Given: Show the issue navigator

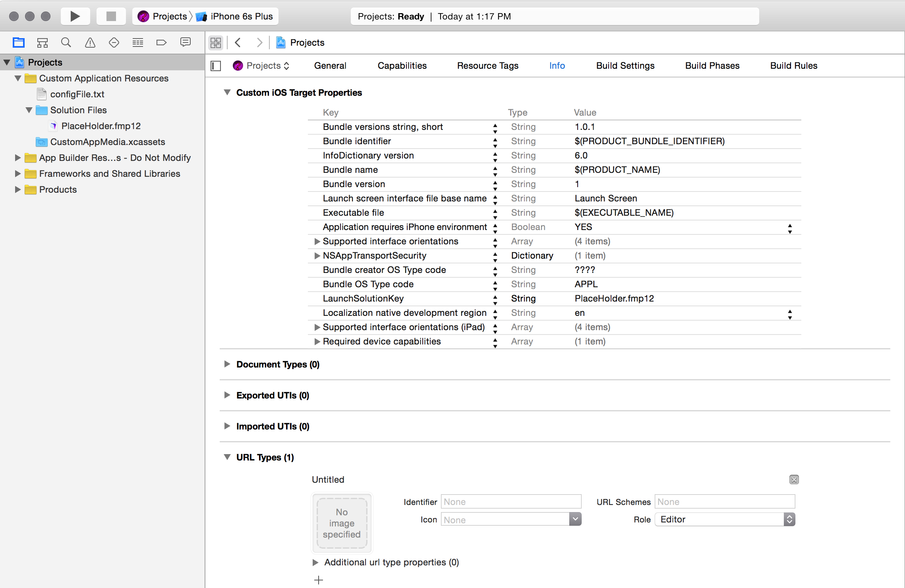Looking at the screenshot, I should pos(90,42).
